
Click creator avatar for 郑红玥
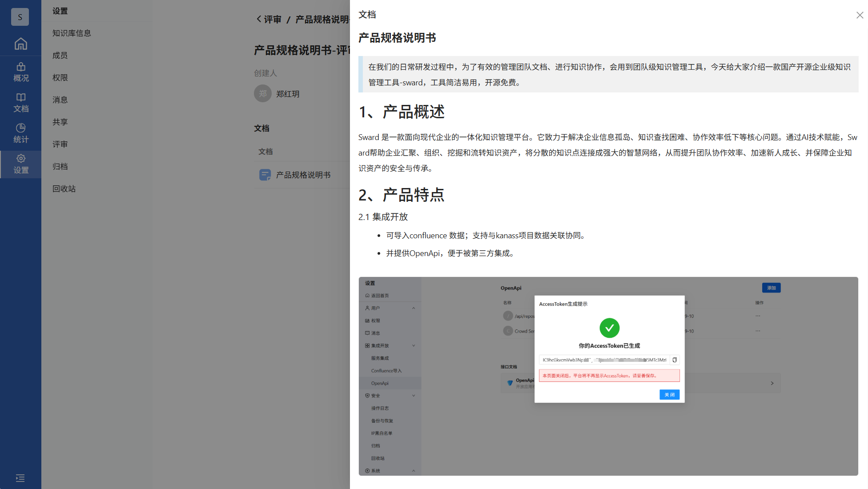263,93
